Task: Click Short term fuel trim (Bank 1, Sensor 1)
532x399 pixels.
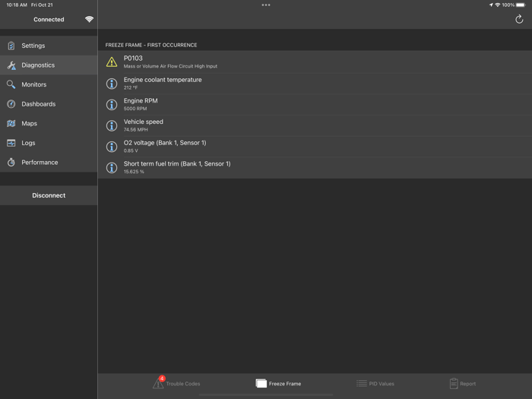Action: point(177,164)
